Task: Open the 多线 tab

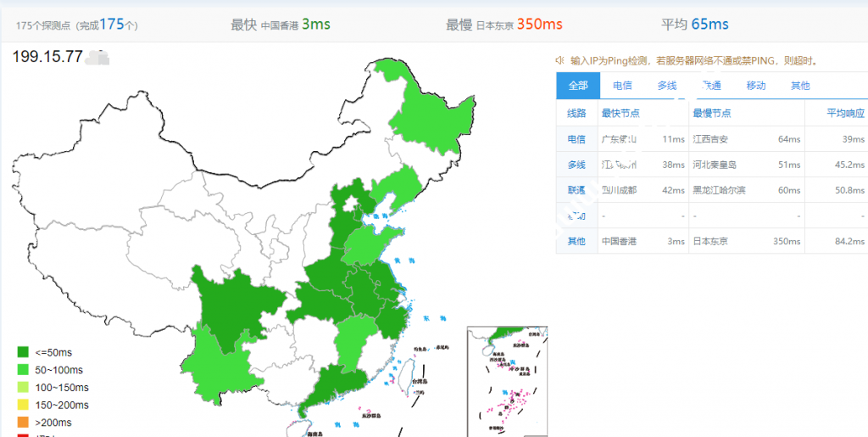Action: 667,86
